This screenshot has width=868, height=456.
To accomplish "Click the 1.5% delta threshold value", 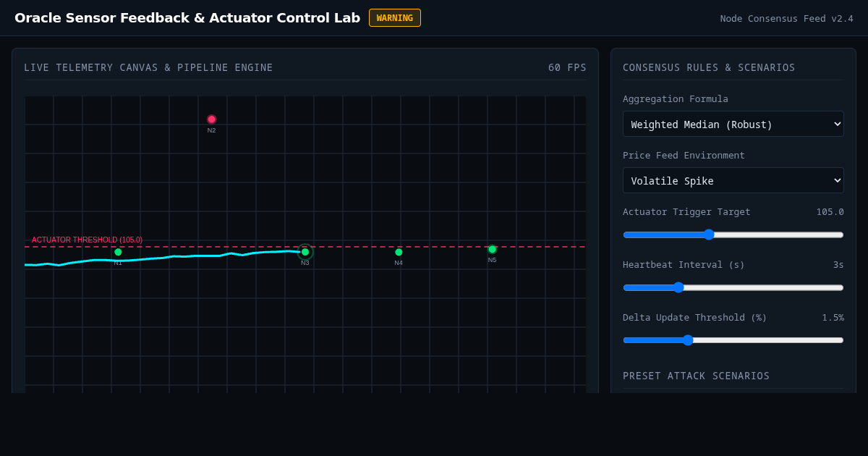I will pos(833,317).
